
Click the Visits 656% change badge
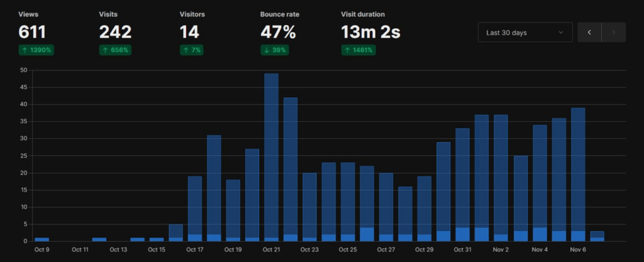[116, 50]
